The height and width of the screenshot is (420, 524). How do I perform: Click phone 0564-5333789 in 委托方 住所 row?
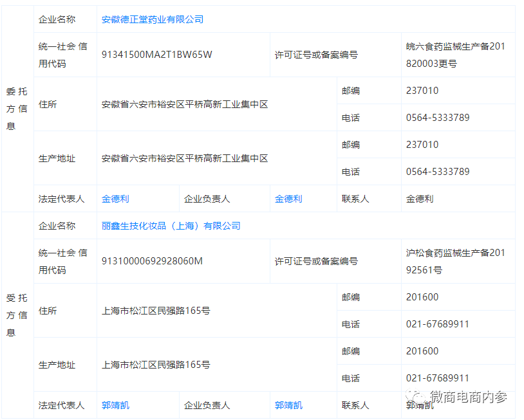pos(438,118)
